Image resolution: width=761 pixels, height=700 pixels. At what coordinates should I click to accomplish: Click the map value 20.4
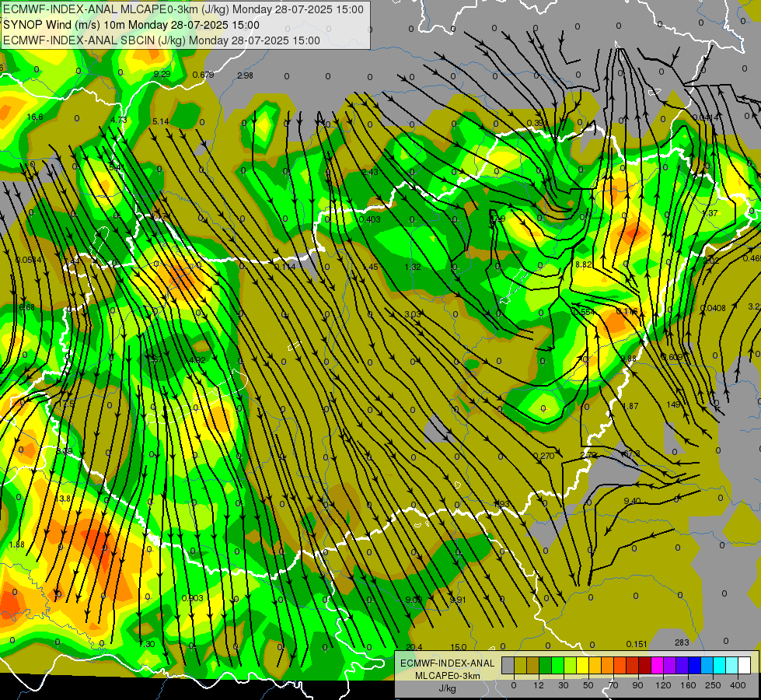[x=414, y=647]
